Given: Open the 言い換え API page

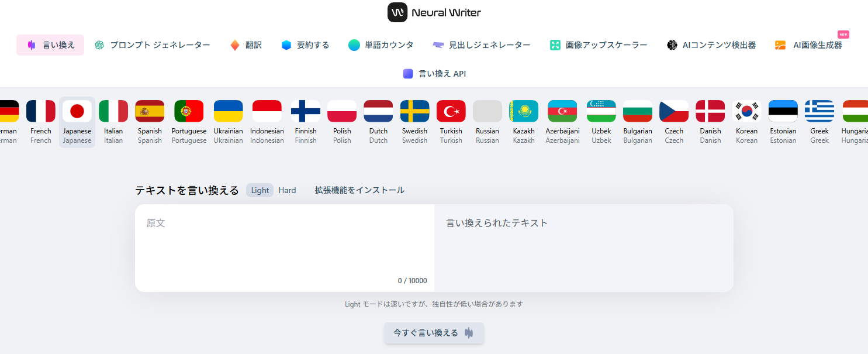Looking at the screenshot, I should [x=434, y=74].
